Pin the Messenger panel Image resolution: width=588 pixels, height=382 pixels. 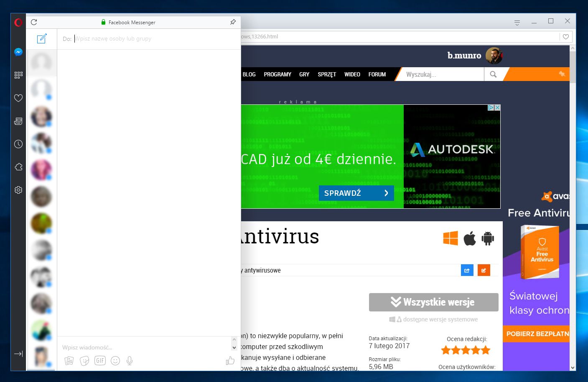(233, 22)
